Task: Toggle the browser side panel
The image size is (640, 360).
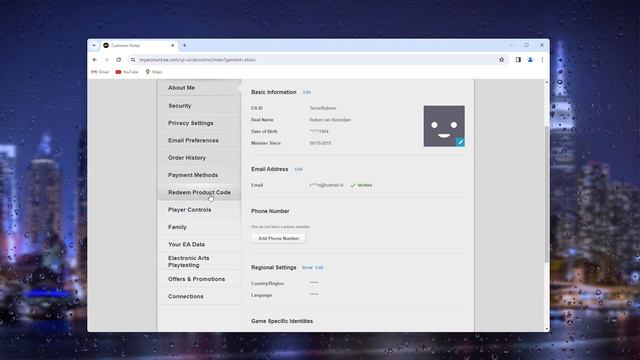Action: [518, 60]
